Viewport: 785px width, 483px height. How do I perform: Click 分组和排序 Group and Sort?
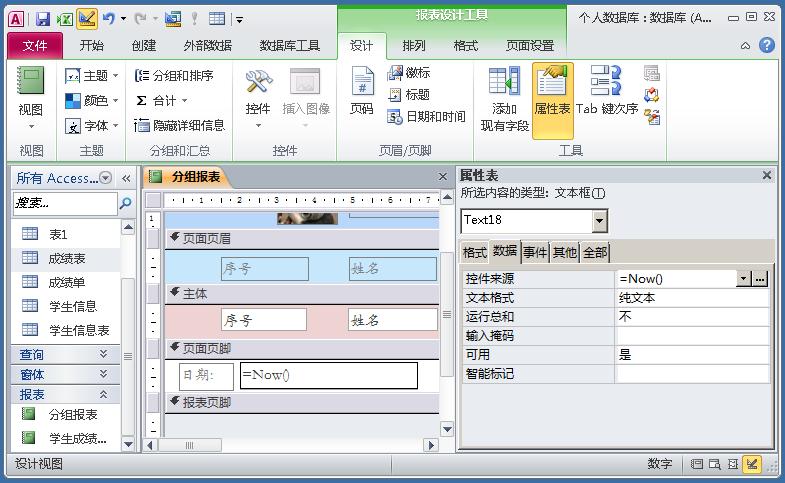coord(174,76)
